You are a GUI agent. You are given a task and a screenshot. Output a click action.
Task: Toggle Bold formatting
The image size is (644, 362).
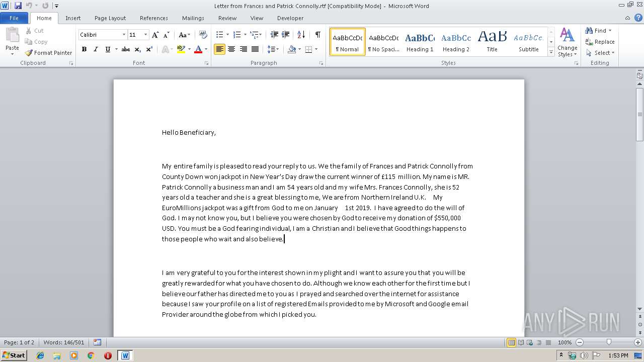pos(84,49)
